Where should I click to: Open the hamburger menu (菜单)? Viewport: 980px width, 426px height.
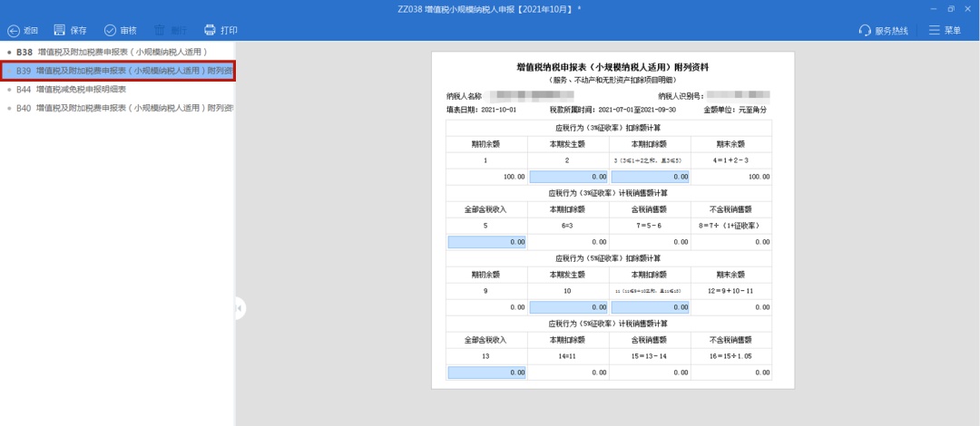click(x=934, y=30)
